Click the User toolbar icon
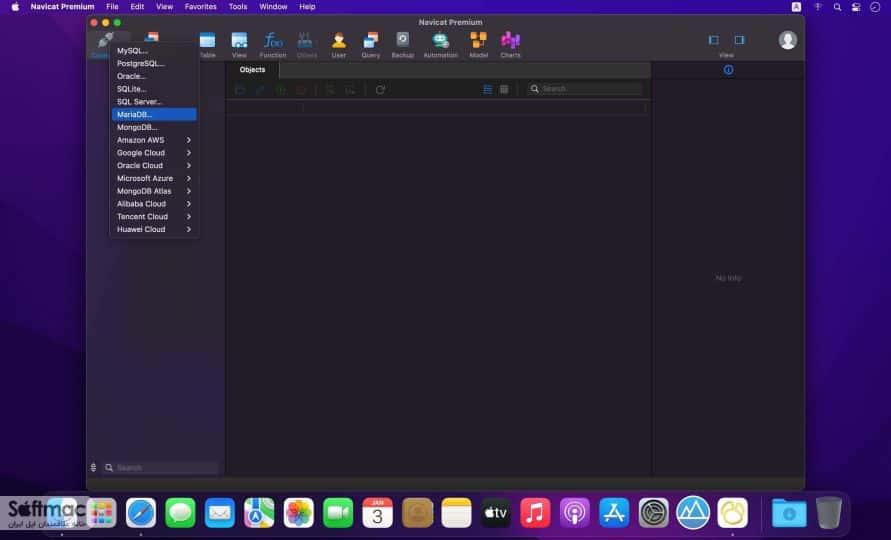Image resolution: width=891 pixels, height=540 pixels. [339, 44]
